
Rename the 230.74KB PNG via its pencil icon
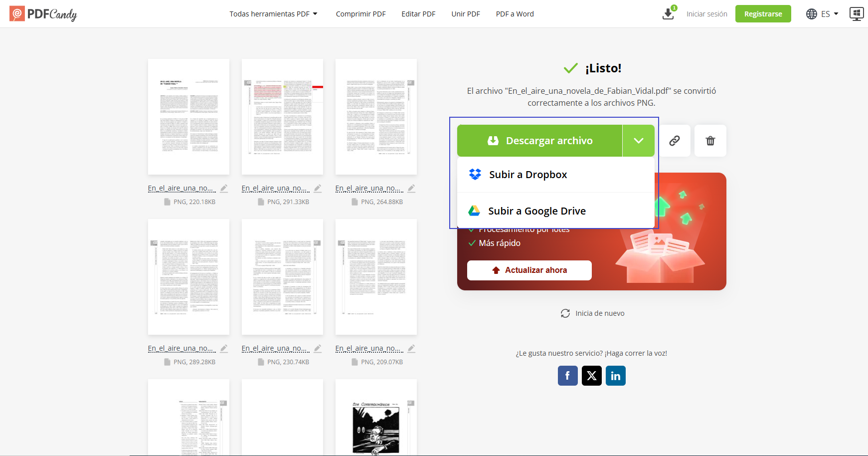click(318, 348)
